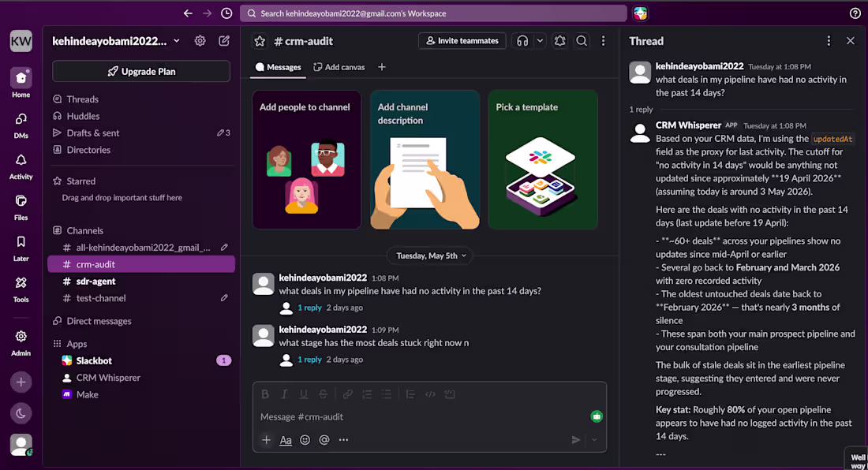Search within the crm-audit channel
The image size is (868, 470).
pos(582,41)
